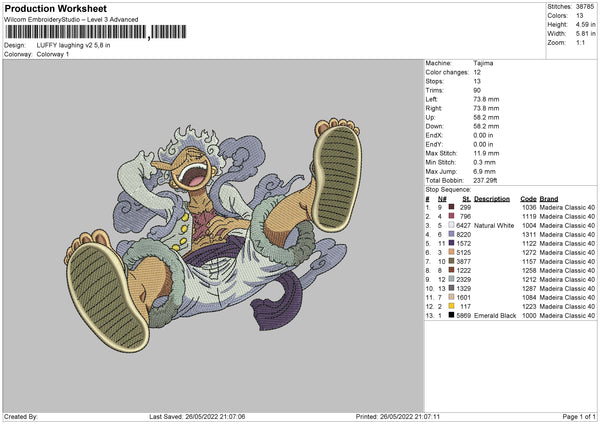Click the Stops value '13'

tap(477, 81)
